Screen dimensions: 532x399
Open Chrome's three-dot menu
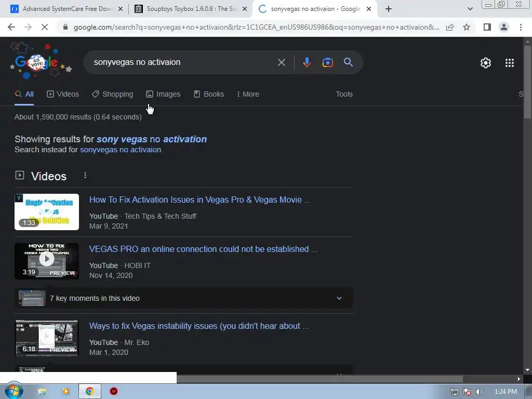[x=521, y=27]
